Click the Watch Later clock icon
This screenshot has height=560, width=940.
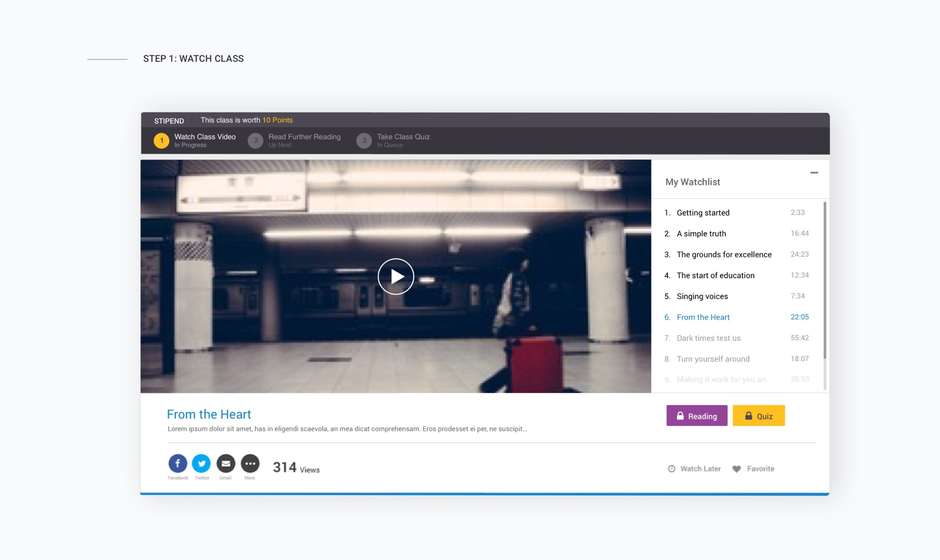pos(672,469)
